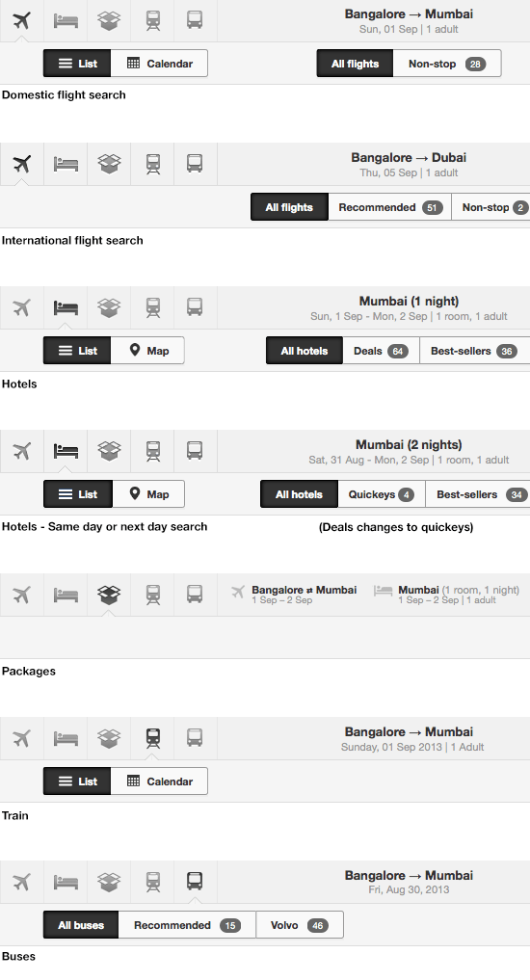Viewport: 530px width, 980px height.
Task: Open the bus icon in the Mumbai (1 night) bar
Action: [x=195, y=308]
